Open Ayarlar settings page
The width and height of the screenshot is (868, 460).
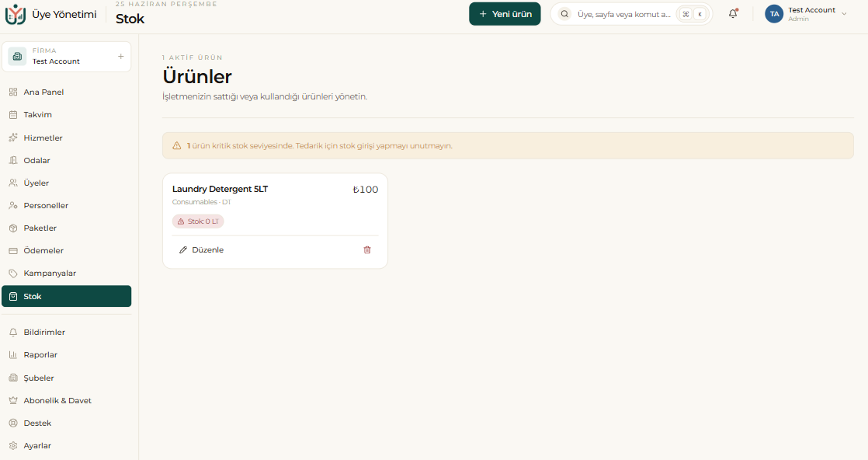coord(67,445)
